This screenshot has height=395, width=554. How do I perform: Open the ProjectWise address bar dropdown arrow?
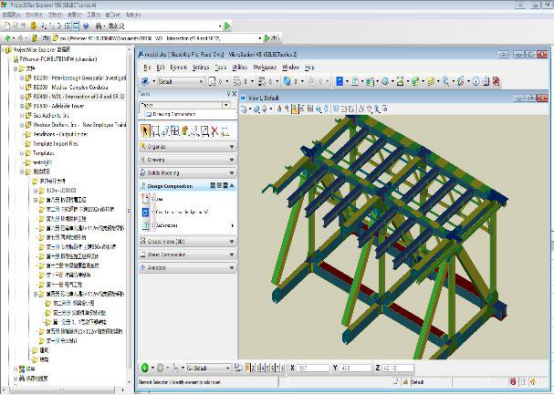tap(260, 38)
